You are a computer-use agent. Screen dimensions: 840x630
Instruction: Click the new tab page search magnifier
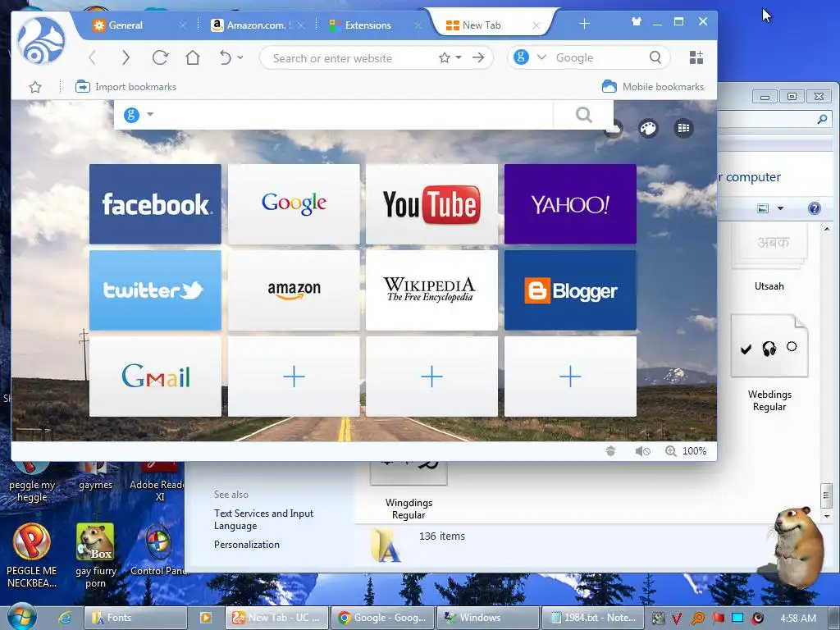[583, 115]
